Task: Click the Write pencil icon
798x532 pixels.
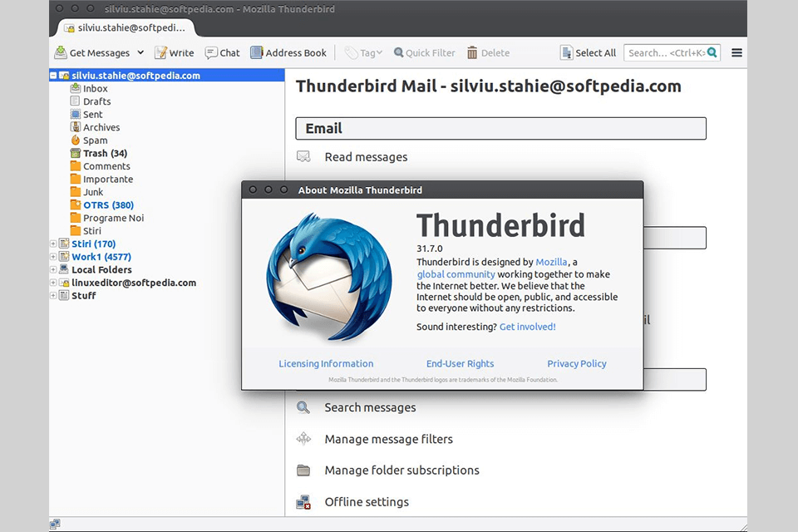Action: [160, 52]
